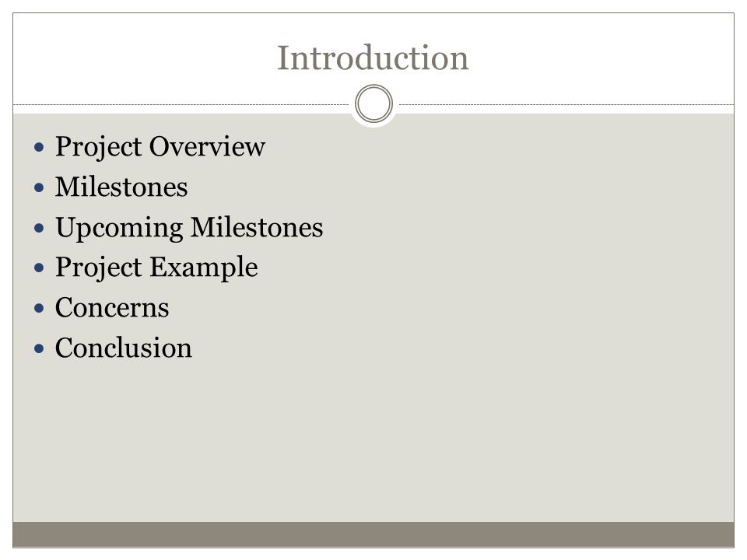
Task: Click the bullet dot beside Milestones
Action: [39, 187]
